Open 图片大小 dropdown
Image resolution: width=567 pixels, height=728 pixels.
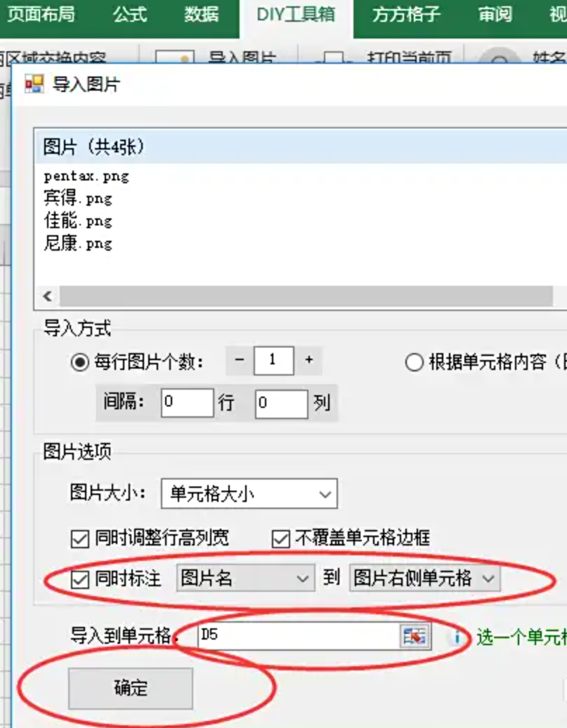[x=249, y=494]
